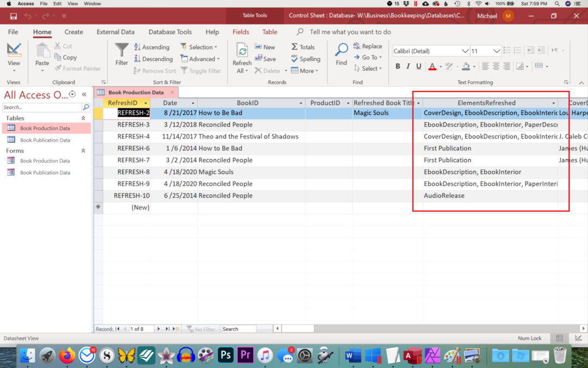588x368 pixels.
Task: Open Photoshop from the Dock
Action: coord(225,355)
